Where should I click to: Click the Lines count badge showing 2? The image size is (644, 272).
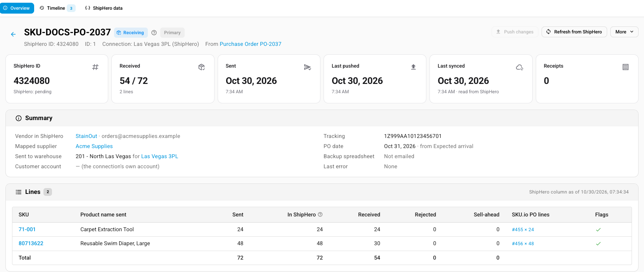tap(48, 192)
